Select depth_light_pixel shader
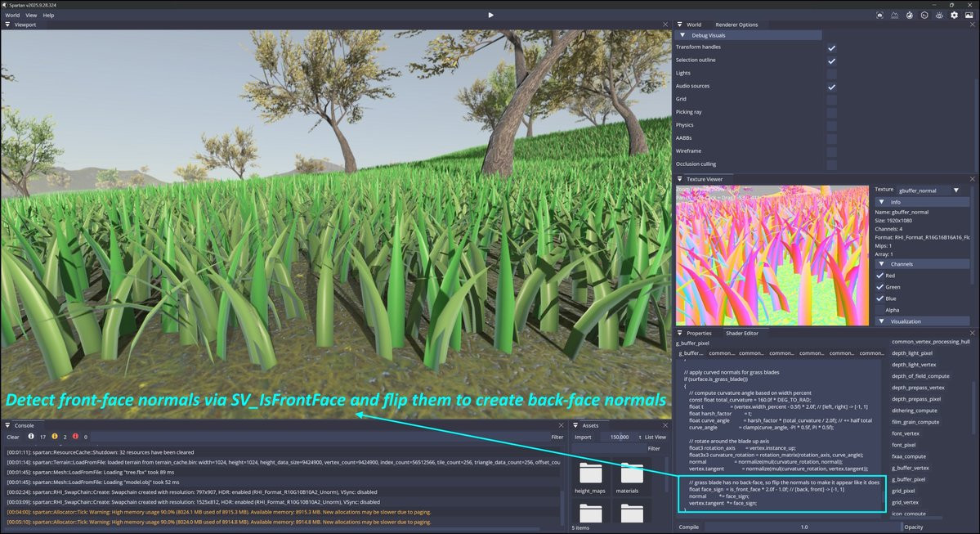This screenshot has height=534, width=980. pos(912,353)
